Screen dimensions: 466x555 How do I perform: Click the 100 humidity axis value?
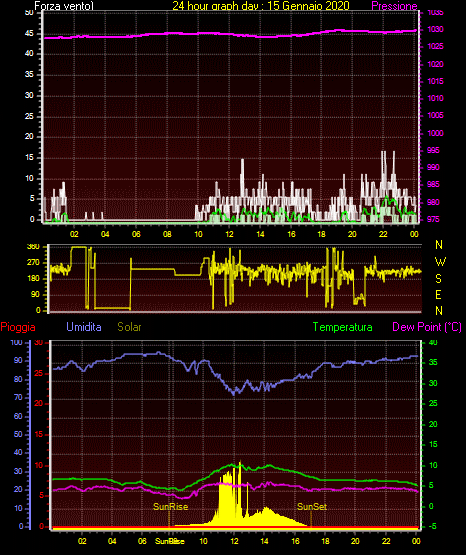click(x=16, y=342)
